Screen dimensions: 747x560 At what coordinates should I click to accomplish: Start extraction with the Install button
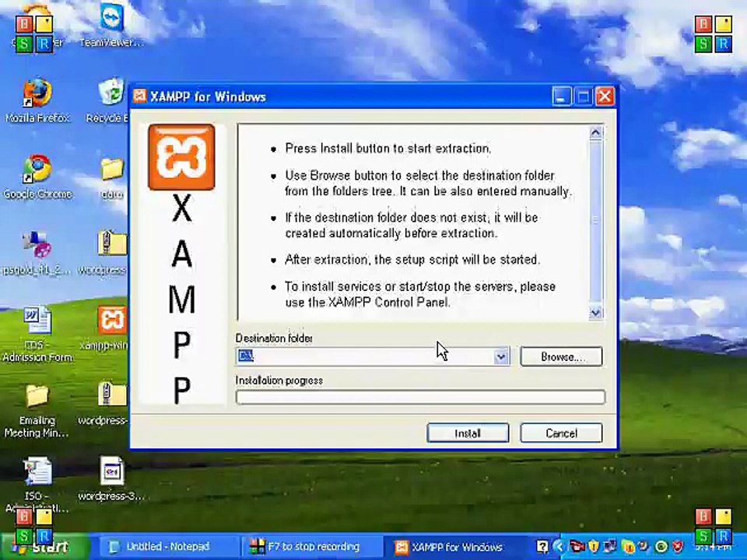(x=468, y=433)
